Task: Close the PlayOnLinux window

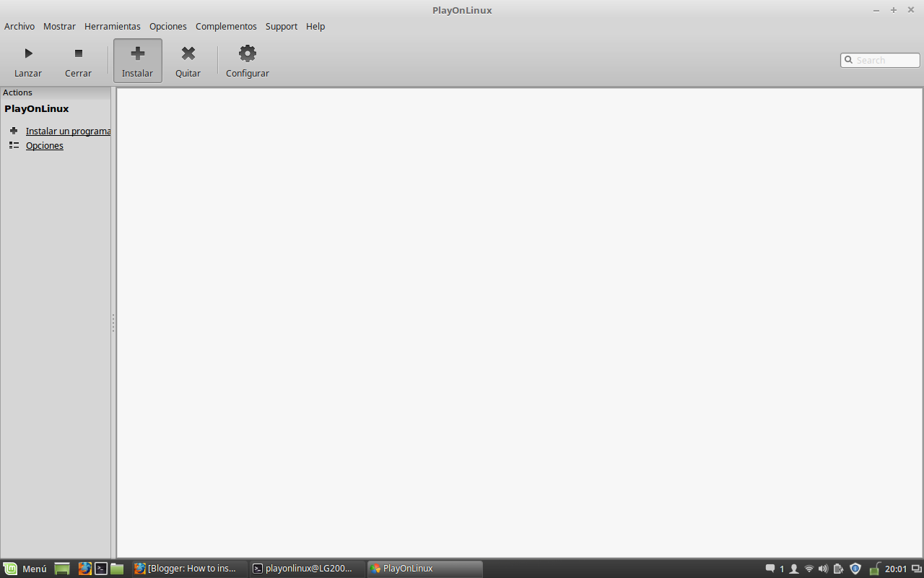Action: pos(911,10)
